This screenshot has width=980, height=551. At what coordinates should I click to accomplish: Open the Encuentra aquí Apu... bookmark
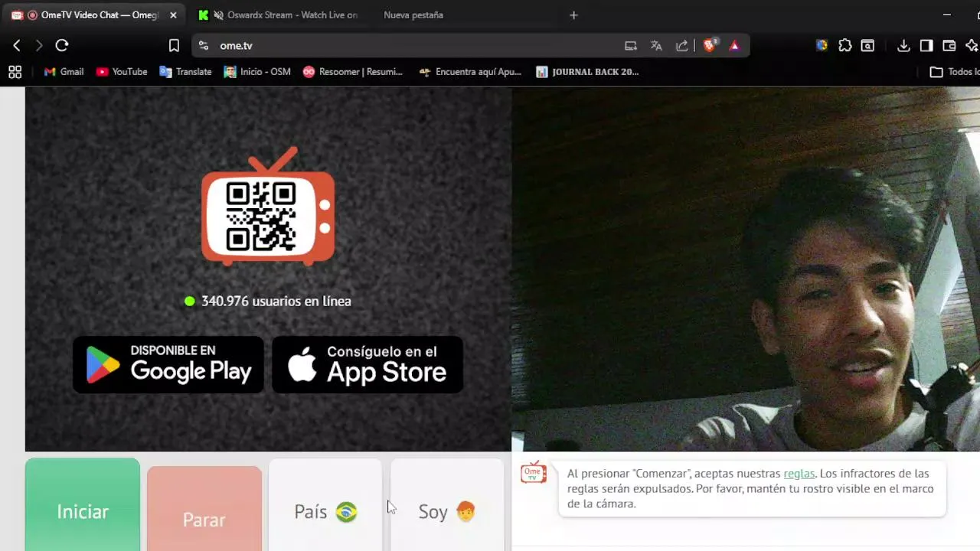(x=470, y=72)
